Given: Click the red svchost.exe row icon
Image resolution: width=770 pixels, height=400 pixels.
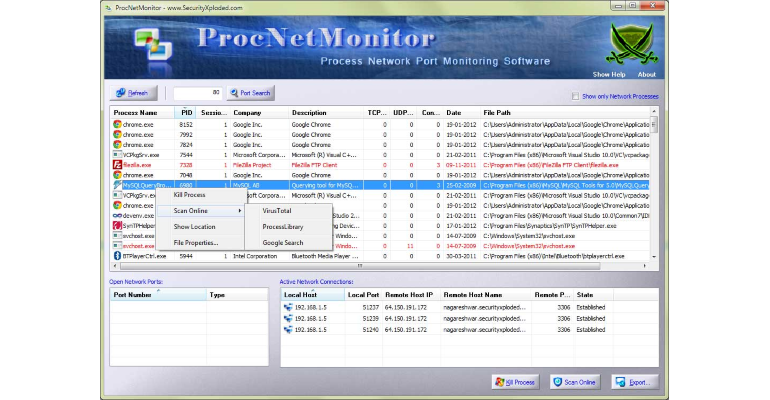Looking at the screenshot, I should click(x=117, y=246).
